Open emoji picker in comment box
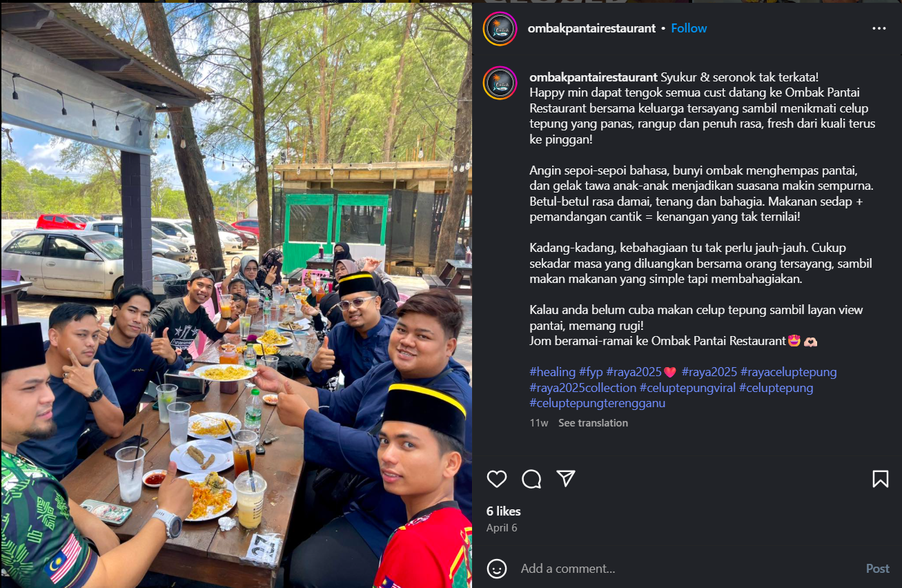The width and height of the screenshot is (902, 588). 497,569
